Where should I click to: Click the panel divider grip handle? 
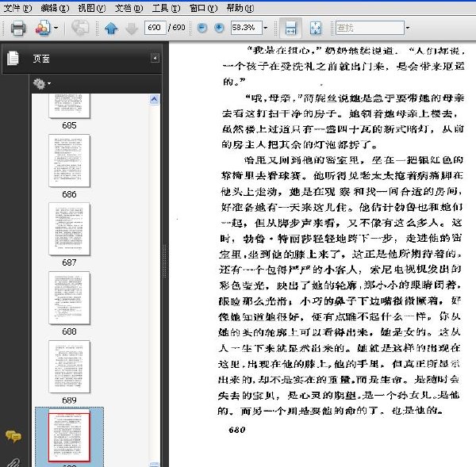[165, 261]
